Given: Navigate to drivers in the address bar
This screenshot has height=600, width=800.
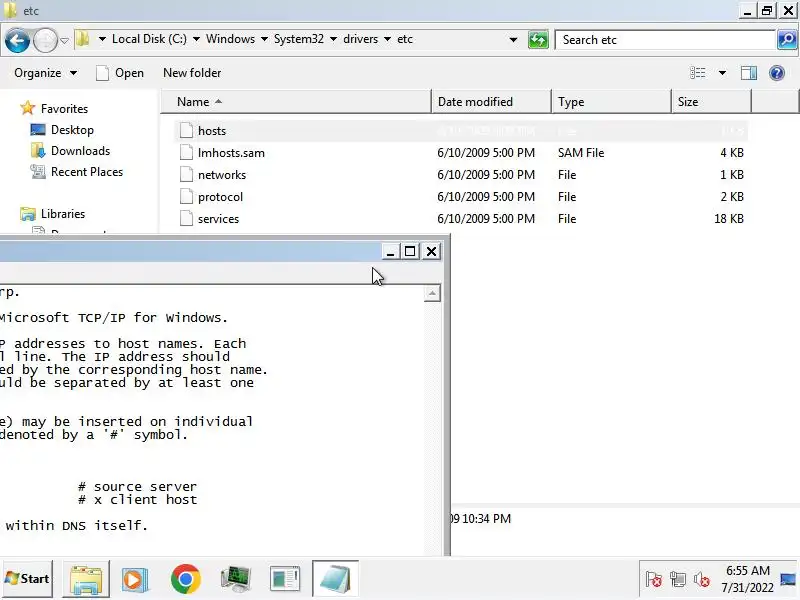Looking at the screenshot, I should (360, 39).
